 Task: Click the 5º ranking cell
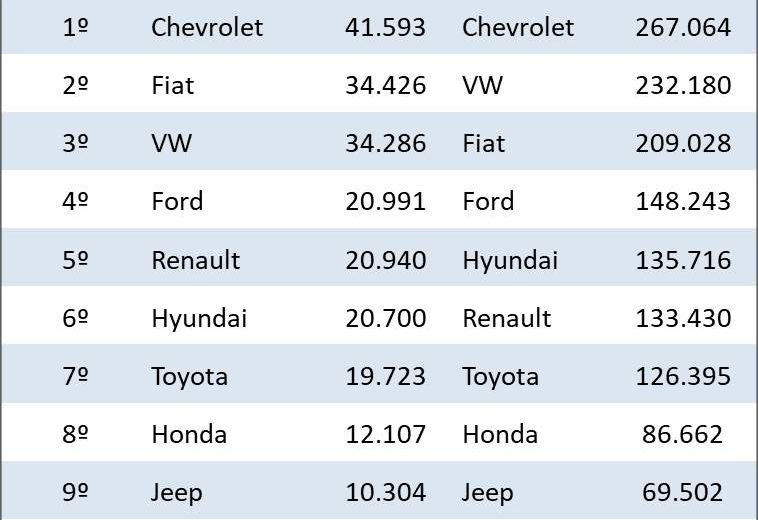[x=75, y=260]
